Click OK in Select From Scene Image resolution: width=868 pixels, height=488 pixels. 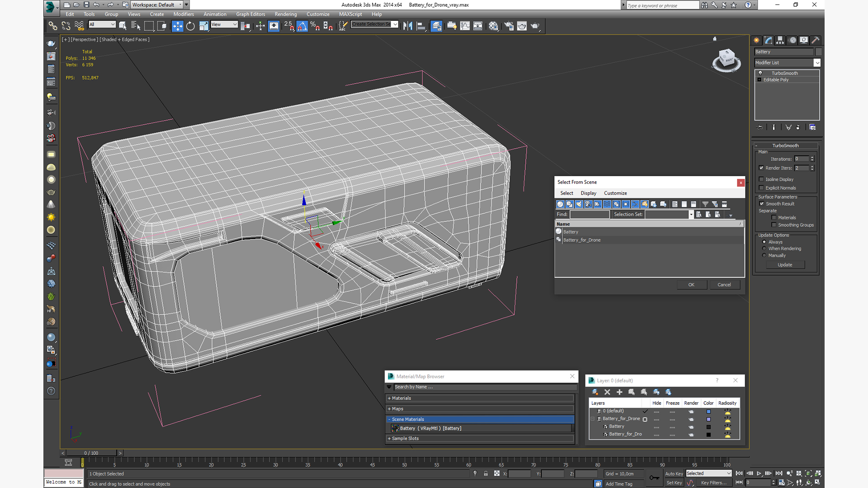691,285
